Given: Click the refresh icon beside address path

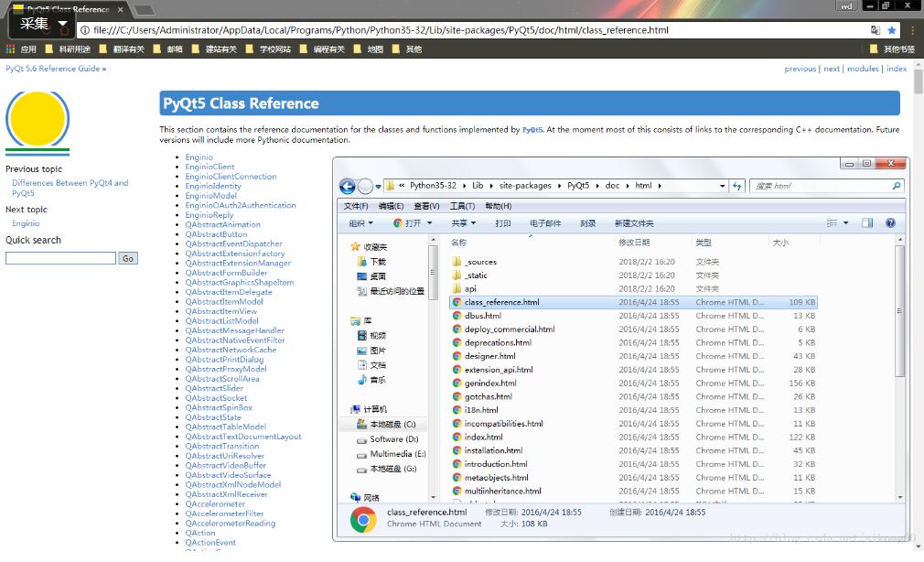Looking at the screenshot, I should [x=736, y=186].
